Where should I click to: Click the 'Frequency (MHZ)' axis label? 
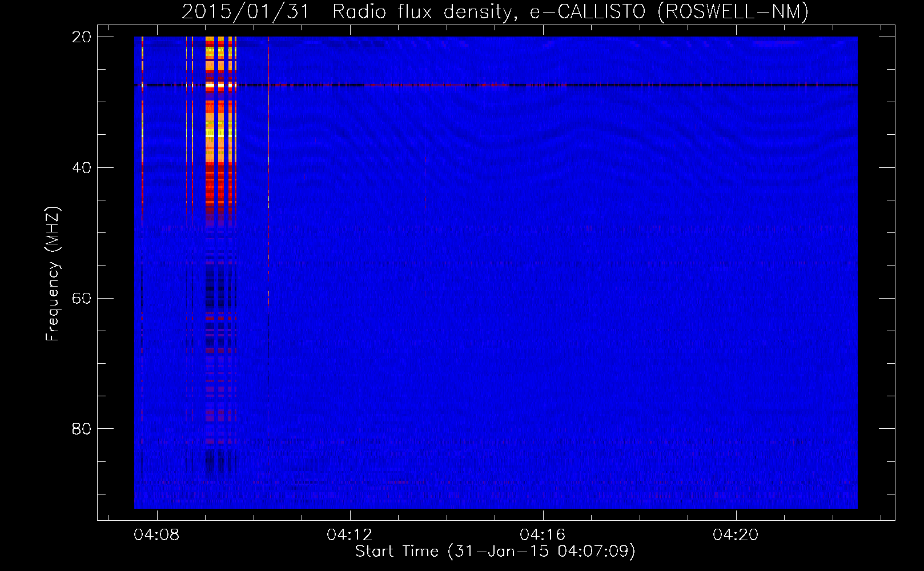coord(53,274)
